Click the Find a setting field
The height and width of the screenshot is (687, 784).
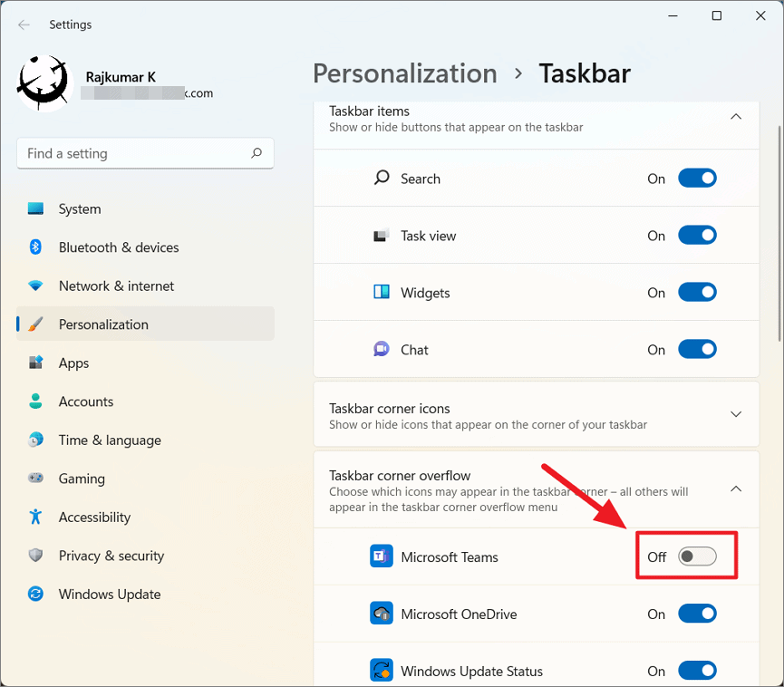136,153
